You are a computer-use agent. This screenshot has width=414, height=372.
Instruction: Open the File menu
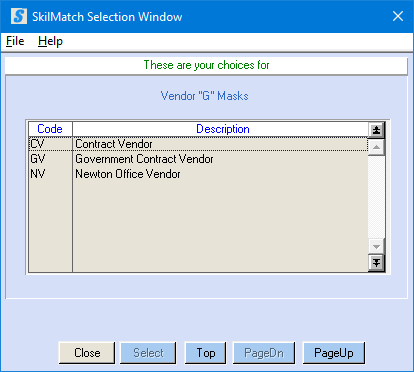tap(15, 41)
